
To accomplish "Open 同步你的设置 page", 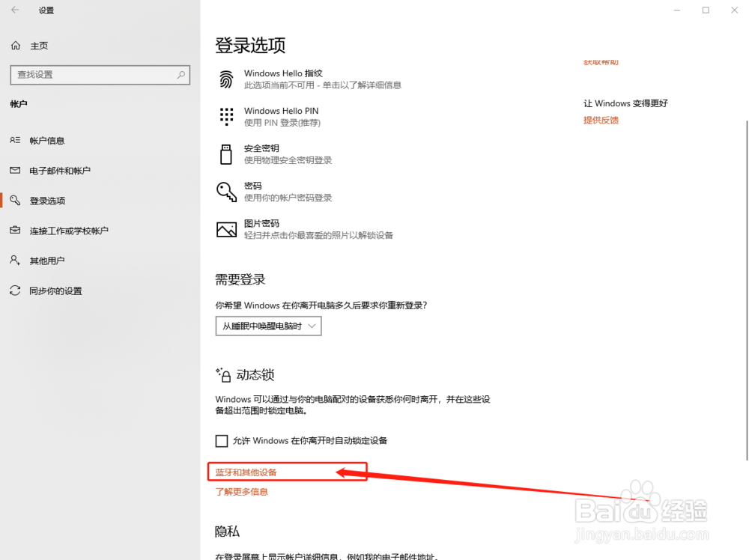I will tap(55, 290).
